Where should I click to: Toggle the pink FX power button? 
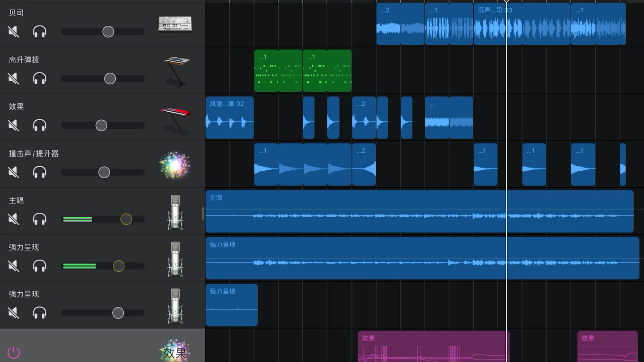(14, 352)
